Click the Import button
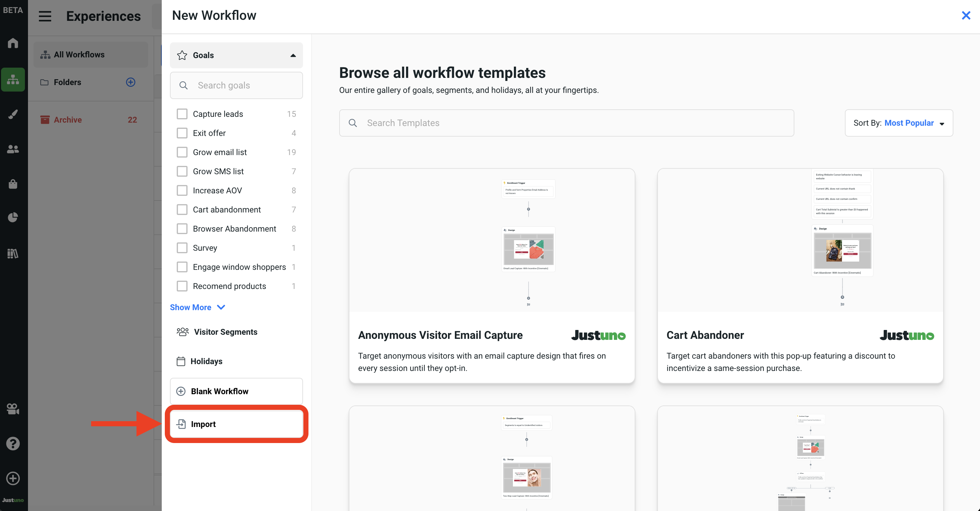The width and height of the screenshot is (980, 511). point(236,424)
